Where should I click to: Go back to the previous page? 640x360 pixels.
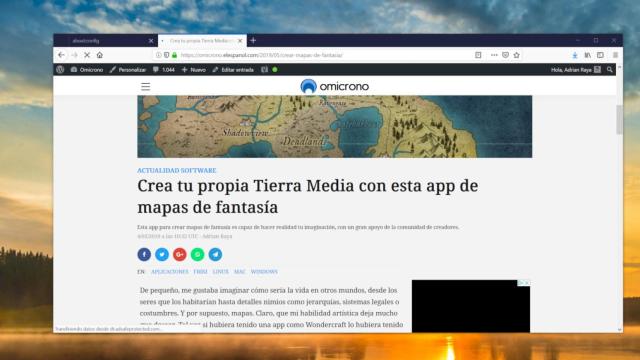61,55
